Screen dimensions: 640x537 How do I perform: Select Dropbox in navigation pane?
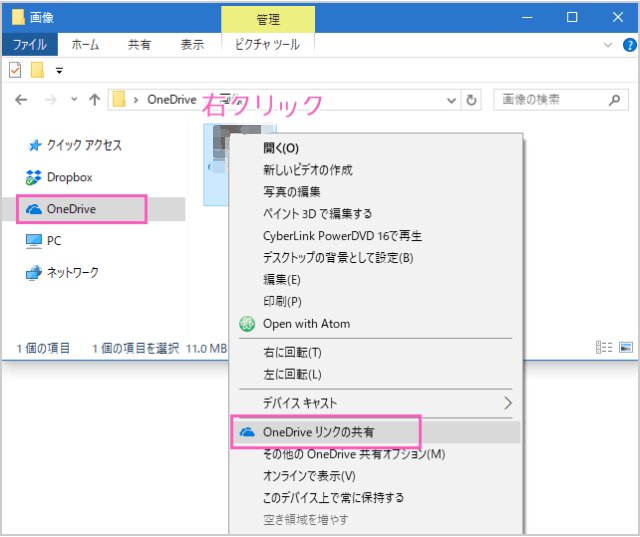pyautogui.click(x=59, y=177)
